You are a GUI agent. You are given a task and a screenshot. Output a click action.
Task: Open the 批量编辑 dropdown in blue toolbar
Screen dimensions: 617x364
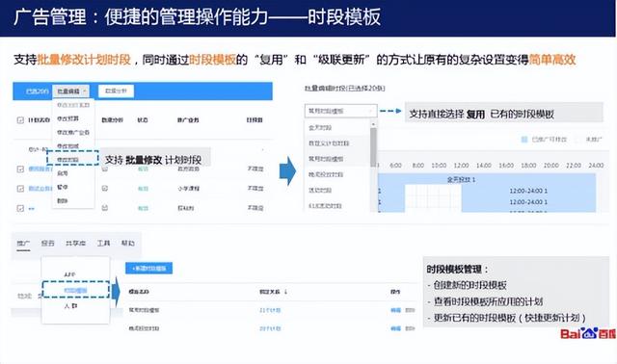click(x=71, y=91)
